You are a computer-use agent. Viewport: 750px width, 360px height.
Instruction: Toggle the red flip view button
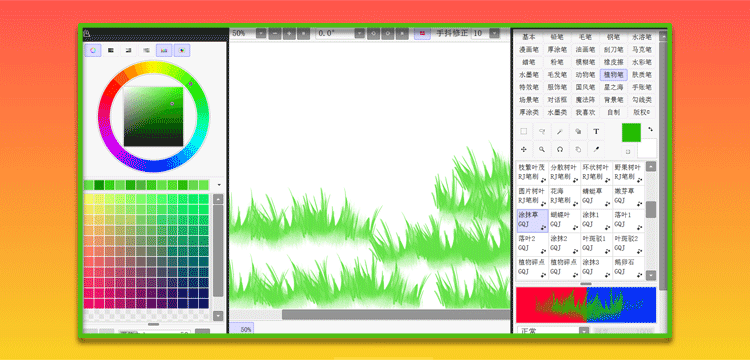pos(422,33)
